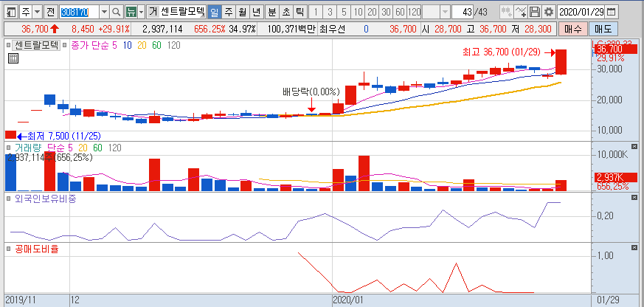Screen dimensions: 644x307
Task: Save chart settings with floppy disk icon
Action: [535, 12]
